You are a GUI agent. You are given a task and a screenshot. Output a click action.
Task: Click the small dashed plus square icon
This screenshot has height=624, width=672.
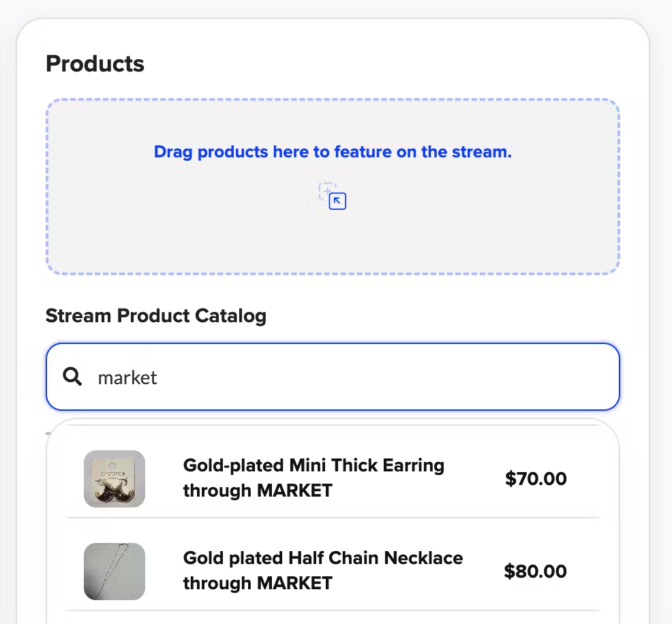coord(326,189)
